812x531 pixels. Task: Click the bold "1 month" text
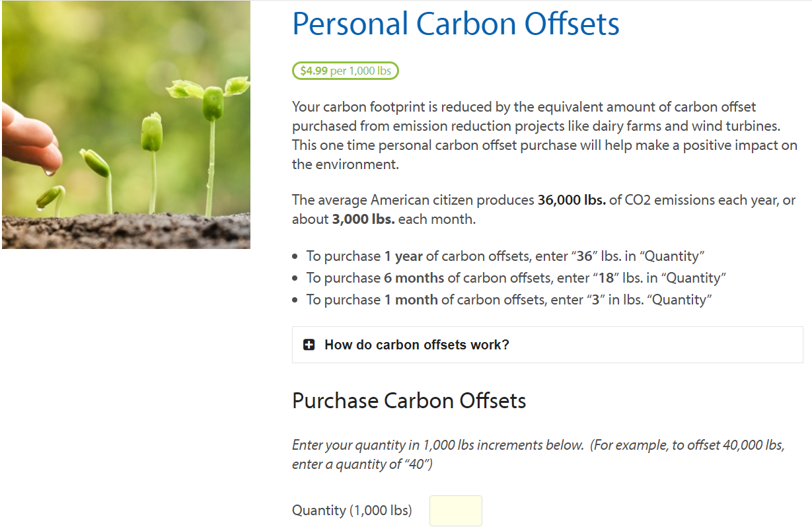411,300
